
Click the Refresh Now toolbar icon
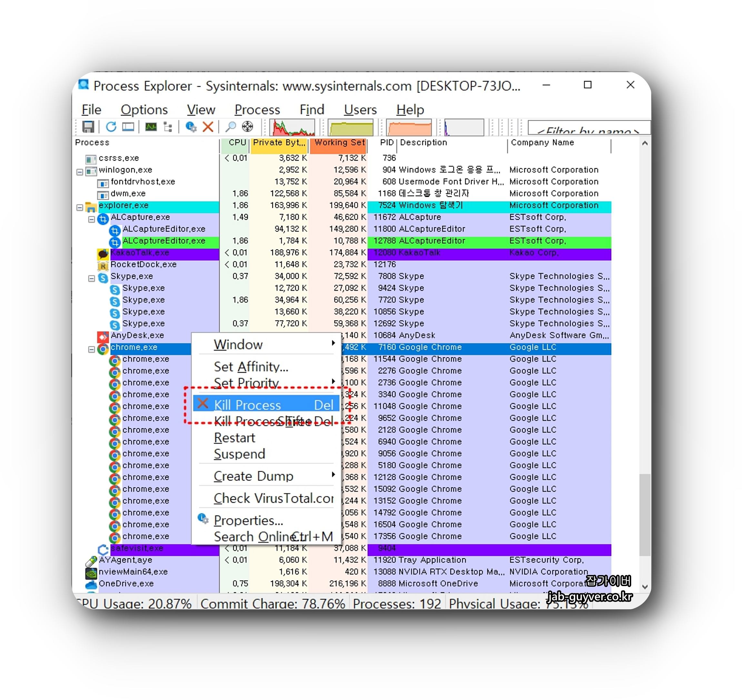pyautogui.click(x=111, y=127)
